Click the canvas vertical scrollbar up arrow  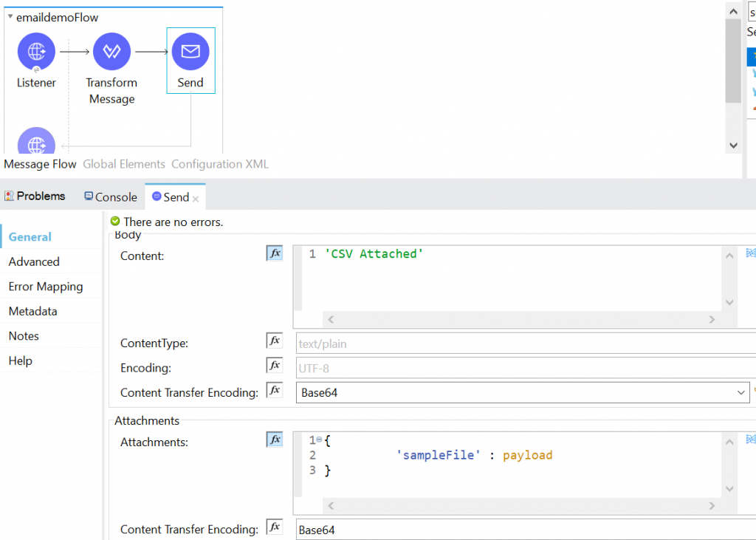point(733,10)
